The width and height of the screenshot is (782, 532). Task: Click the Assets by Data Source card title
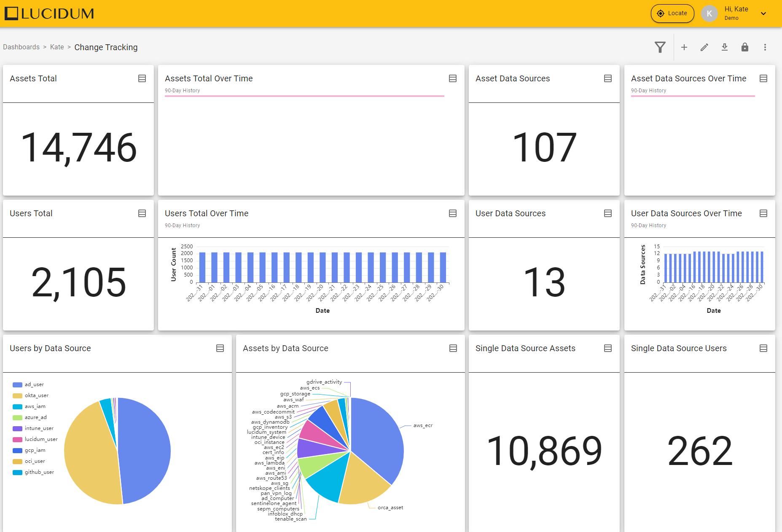(285, 348)
